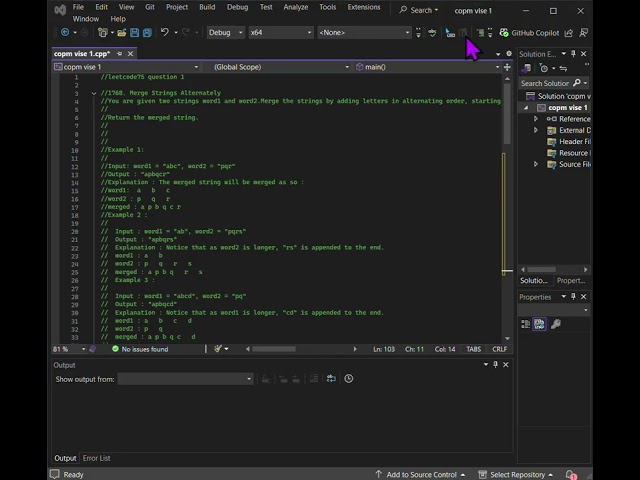
Task: Open the Feedback icon at toolbar end
Action: tap(584, 33)
